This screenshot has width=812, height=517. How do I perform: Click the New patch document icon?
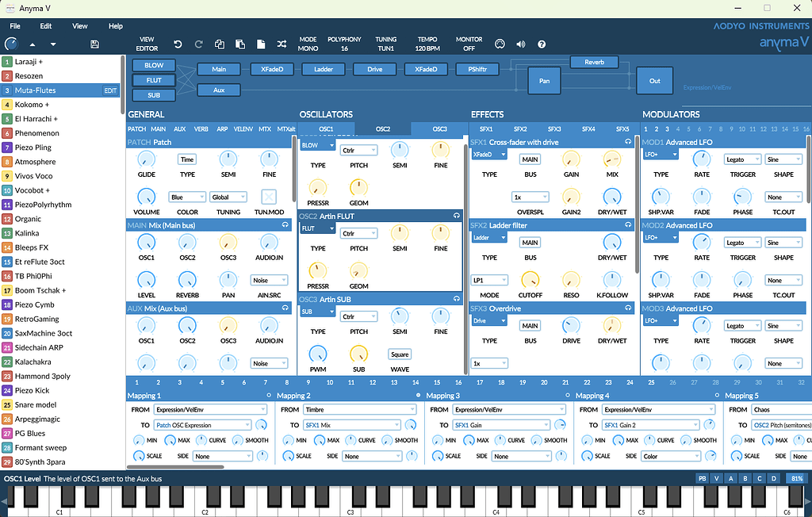point(261,44)
